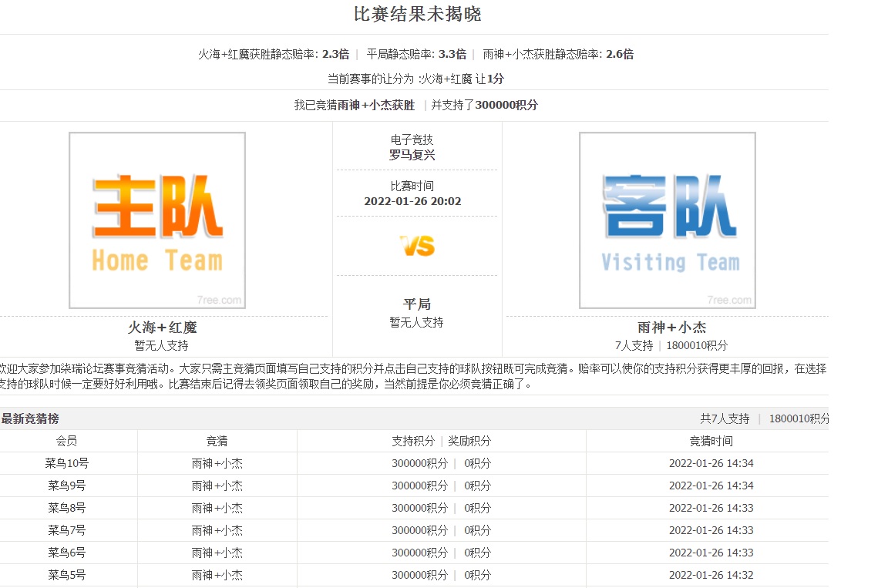The height and width of the screenshot is (588, 888).
Task: Click the 竞猜时间 column header
Action: [711, 442]
